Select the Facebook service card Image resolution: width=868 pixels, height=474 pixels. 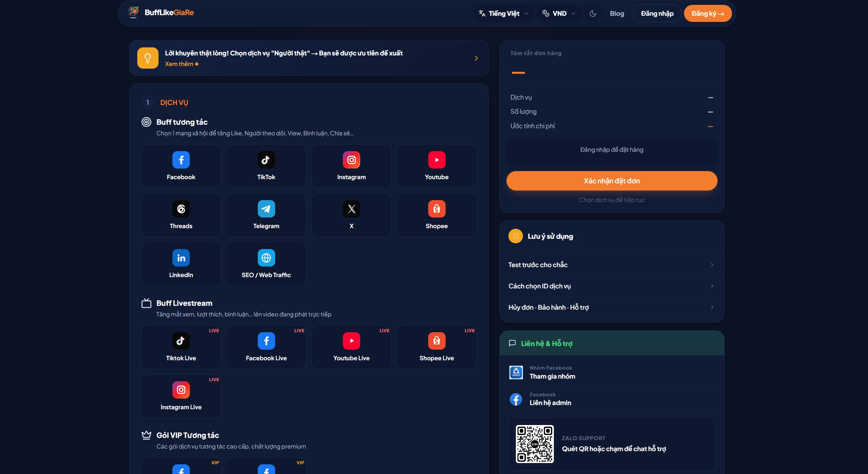click(x=181, y=166)
